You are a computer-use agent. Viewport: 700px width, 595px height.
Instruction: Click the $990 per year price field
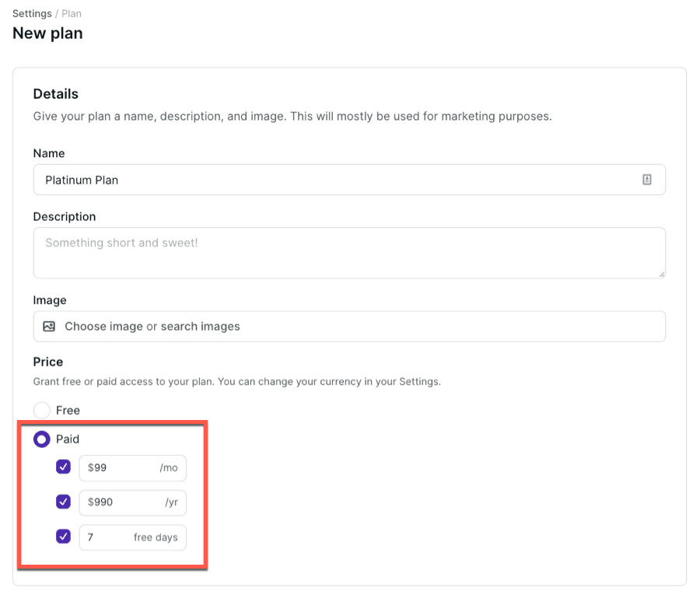click(x=121, y=502)
